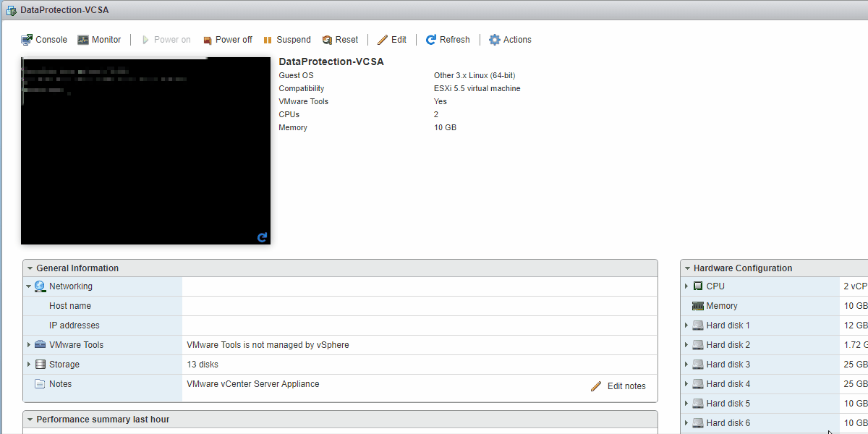This screenshot has width=868, height=434.
Task: Click the Hard disk 5 drive icon
Action: tap(698, 404)
